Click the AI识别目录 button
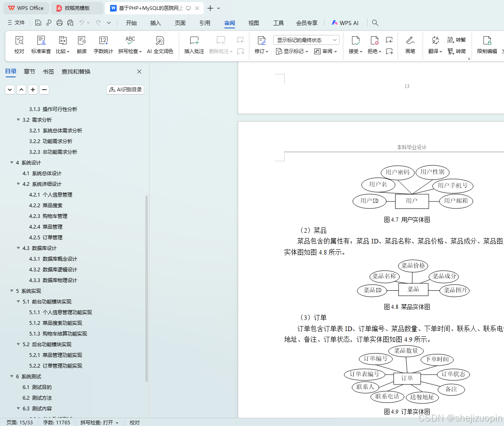 [125, 89]
